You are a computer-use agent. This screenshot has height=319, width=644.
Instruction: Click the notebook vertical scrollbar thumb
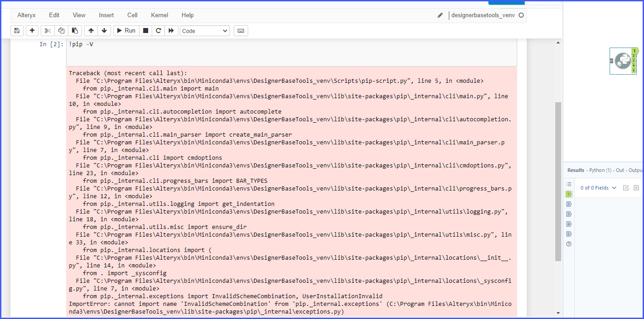[558, 181]
